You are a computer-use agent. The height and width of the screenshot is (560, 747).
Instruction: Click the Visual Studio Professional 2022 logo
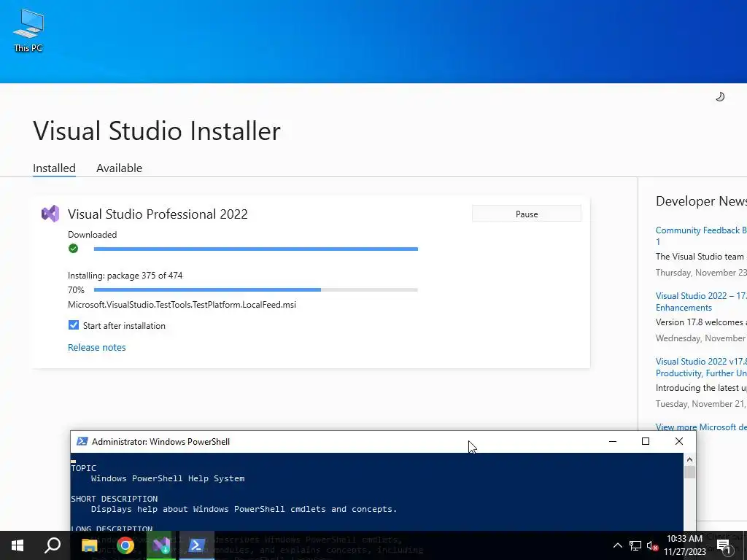click(50, 214)
